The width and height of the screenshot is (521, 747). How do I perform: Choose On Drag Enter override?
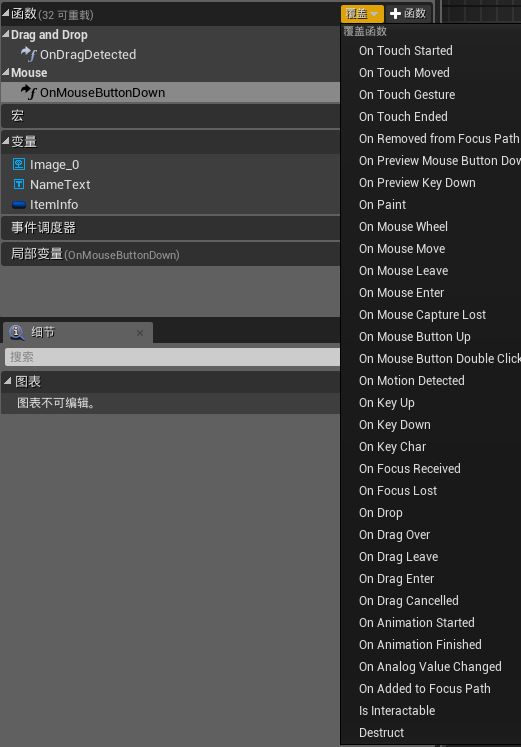point(396,578)
